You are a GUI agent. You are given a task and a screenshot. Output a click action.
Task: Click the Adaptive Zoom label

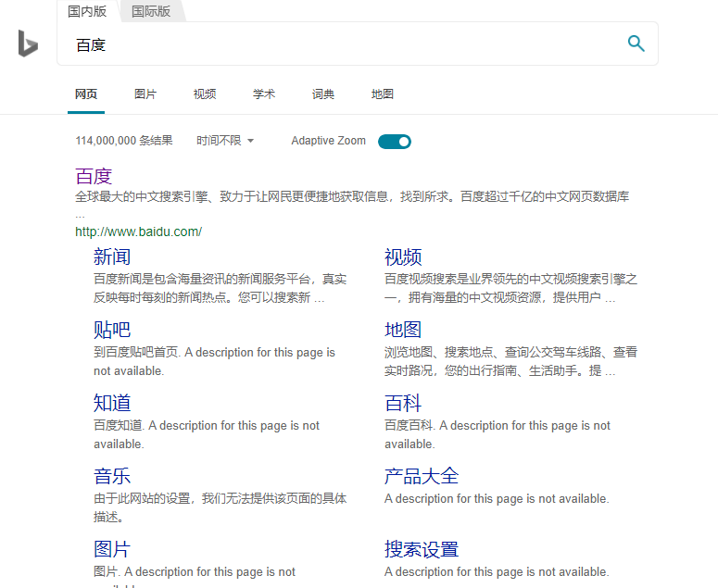pos(328,141)
